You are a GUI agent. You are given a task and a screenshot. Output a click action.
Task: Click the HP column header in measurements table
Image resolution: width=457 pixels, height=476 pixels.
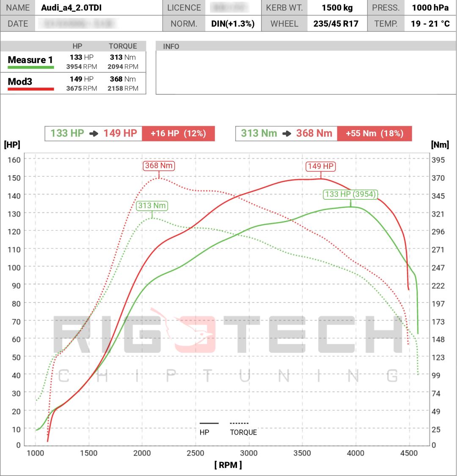pos(77,46)
